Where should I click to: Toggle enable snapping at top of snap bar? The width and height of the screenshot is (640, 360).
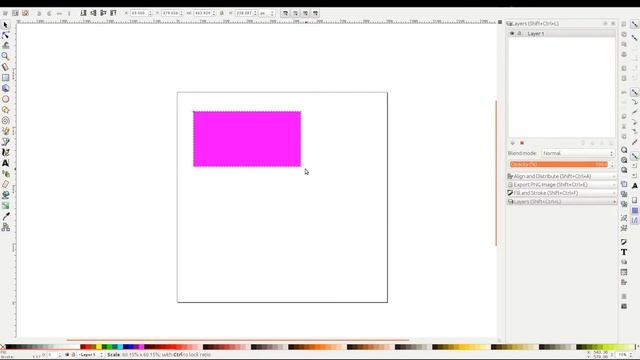click(x=634, y=25)
